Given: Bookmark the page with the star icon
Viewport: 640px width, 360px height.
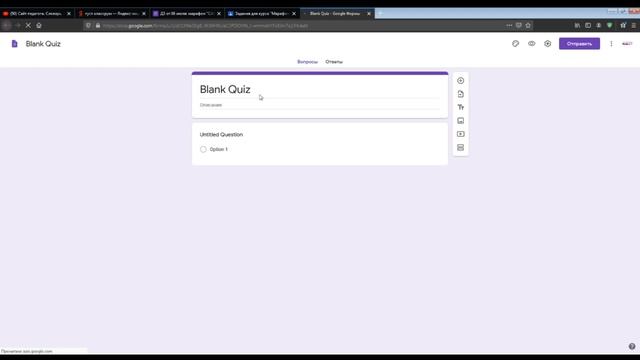Looking at the screenshot, I should coord(528,25).
